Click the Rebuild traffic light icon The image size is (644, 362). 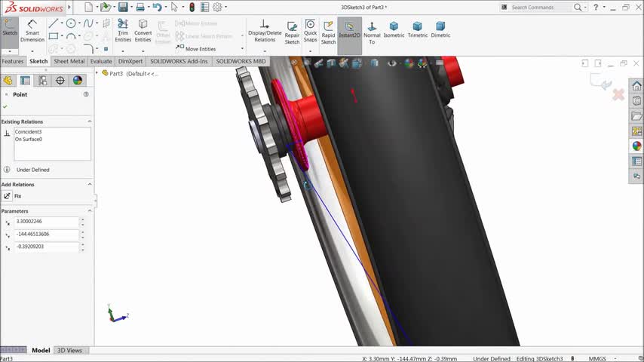click(192, 7)
